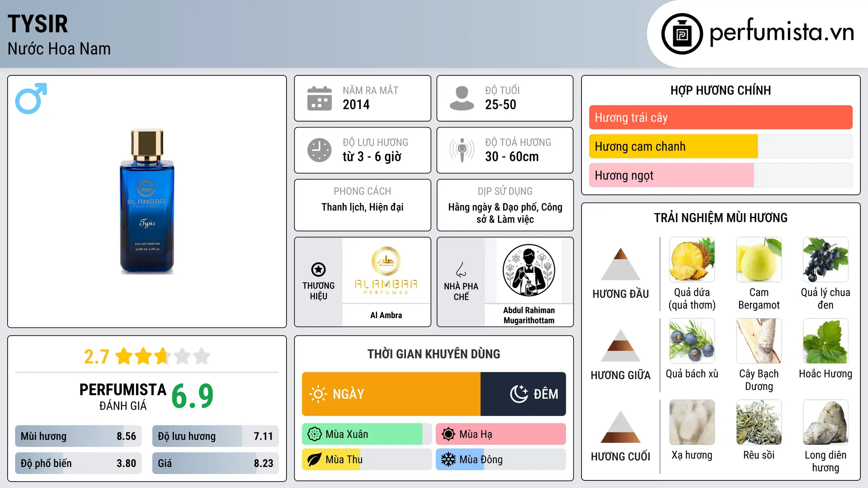
Task: Click the Mùa Xuân season bar
Action: (x=367, y=434)
